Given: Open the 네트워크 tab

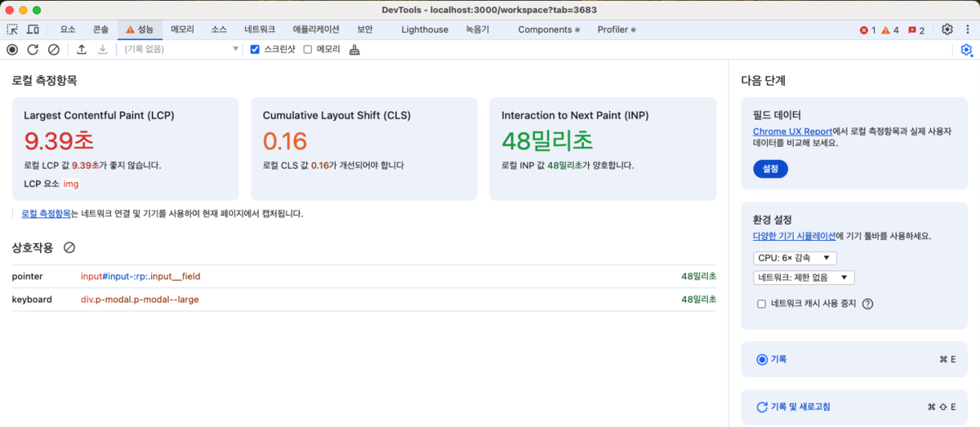Looking at the screenshot, I should coord(260,29).
